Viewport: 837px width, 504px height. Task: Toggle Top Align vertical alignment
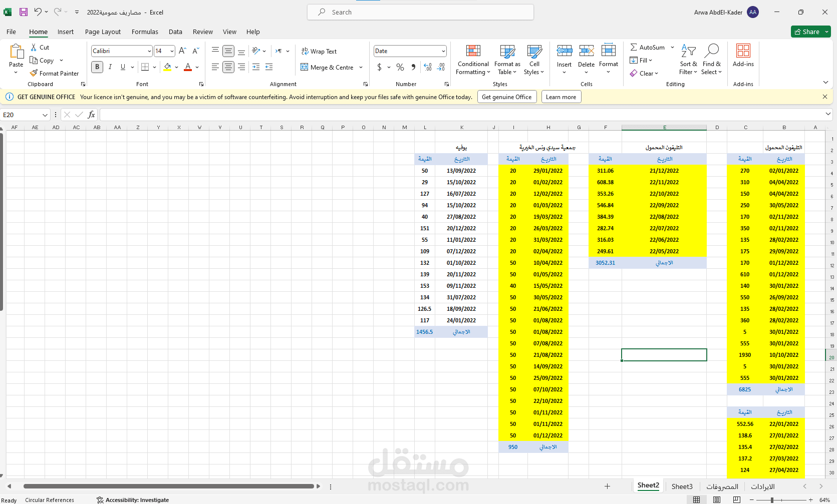click(215, 51)
